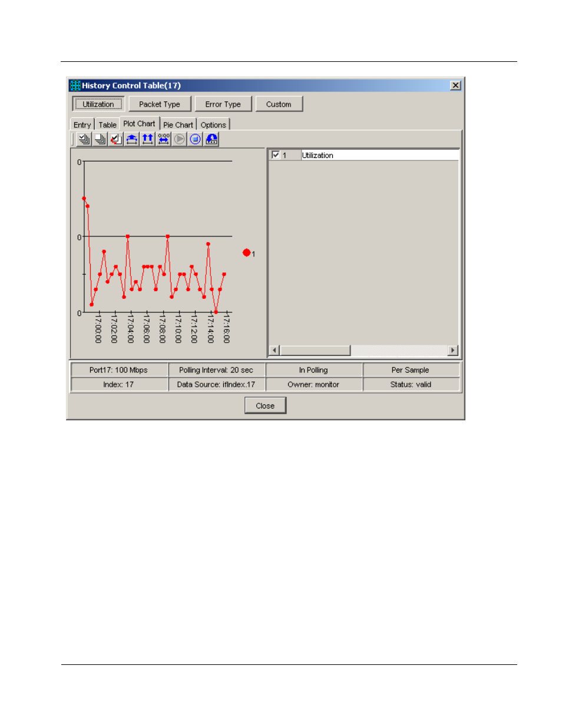Click the blue stop polling icon
562x728 pixels.
pyautogui.click(x=196, y=139)
